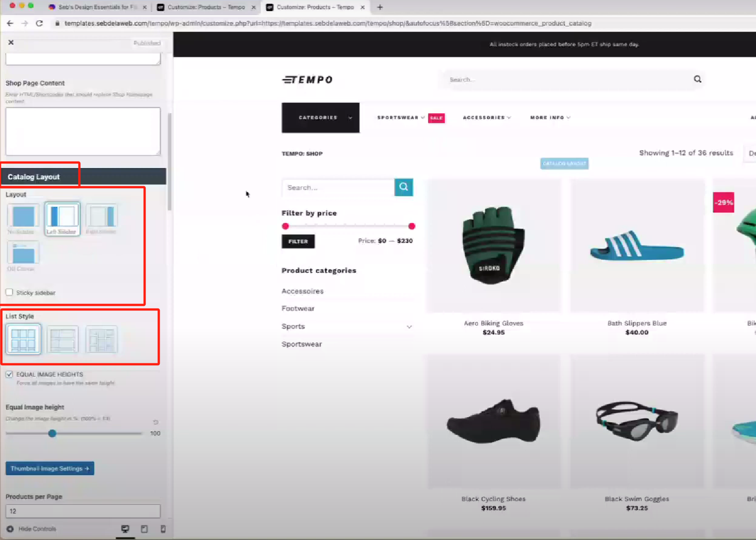The width and height of the screenshot is (756, 540).
Task: Uncheck Equal Image Heights
Action: click(x=10, y=374)
